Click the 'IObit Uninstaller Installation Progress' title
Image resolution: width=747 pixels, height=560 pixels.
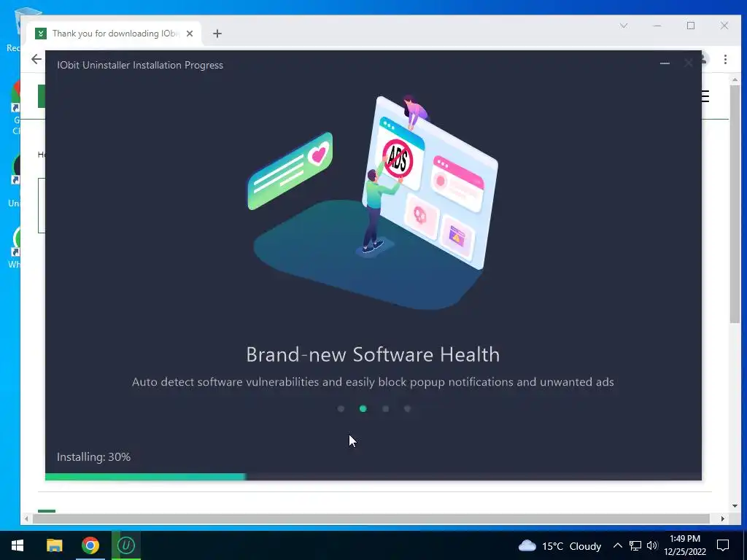(x=140, y=65)
